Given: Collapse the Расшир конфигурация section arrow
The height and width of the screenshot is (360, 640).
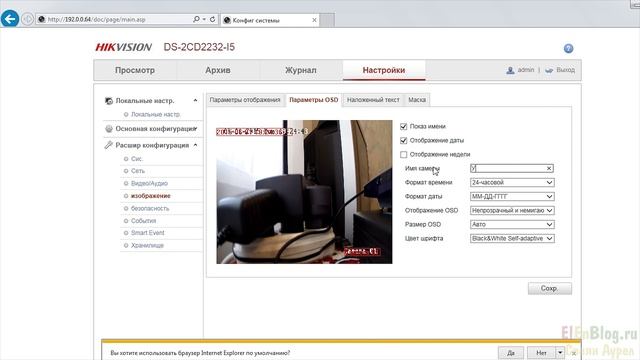Looking at the screenshot, I should pos(196,145).
